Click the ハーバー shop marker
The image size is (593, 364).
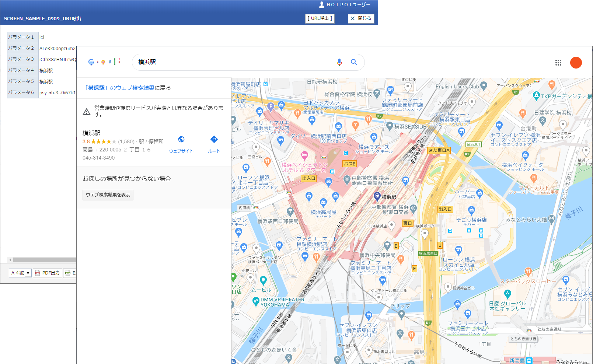pyautogui.click(x=479, y=193)
